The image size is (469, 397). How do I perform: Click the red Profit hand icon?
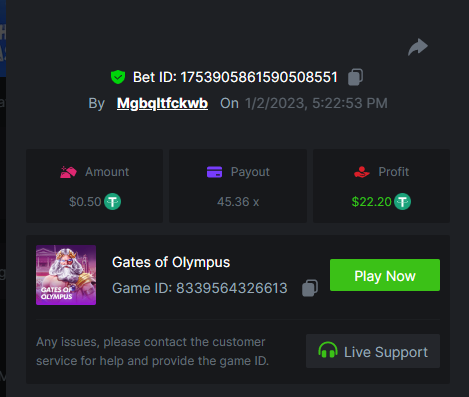362,172
